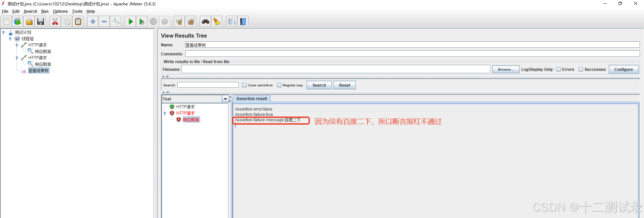Click the Cut scissors icon

(55, 21)
